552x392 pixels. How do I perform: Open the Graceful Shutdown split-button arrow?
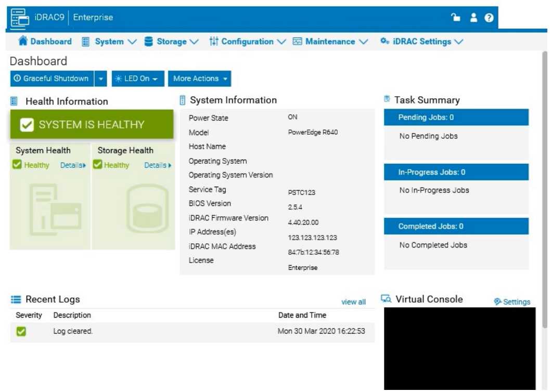pos(100,79)
